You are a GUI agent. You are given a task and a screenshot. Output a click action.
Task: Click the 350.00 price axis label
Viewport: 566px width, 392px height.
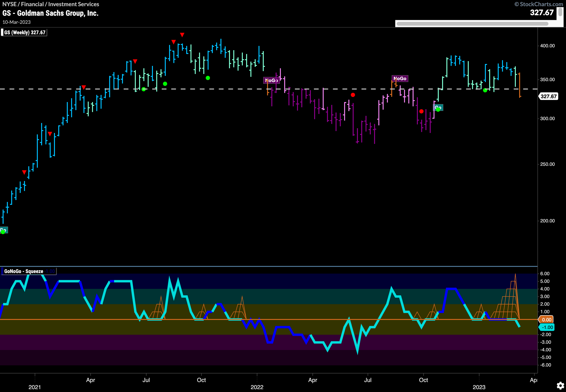click(x=547, y=80)
